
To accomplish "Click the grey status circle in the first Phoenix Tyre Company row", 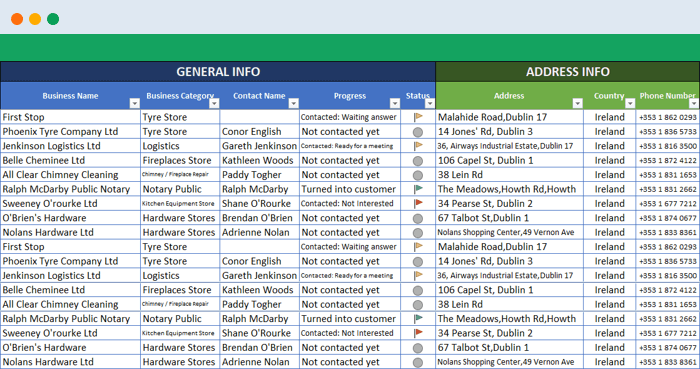I will pos(418,132).
